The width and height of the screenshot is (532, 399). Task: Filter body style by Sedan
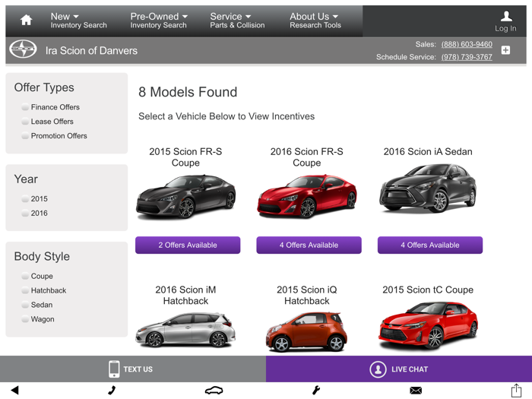click(x=37, y=305)
